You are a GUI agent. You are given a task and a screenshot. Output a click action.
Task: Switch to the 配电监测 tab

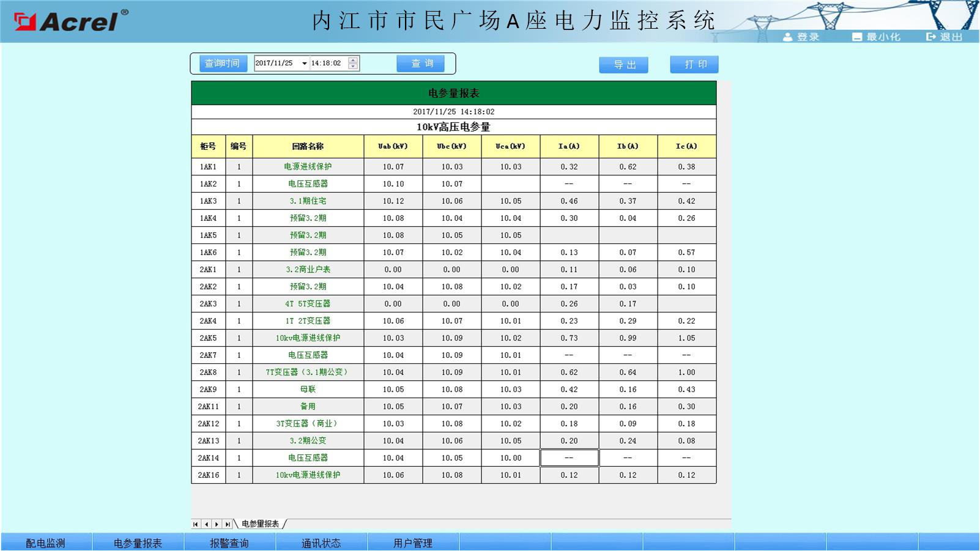[x=46, y=542]
